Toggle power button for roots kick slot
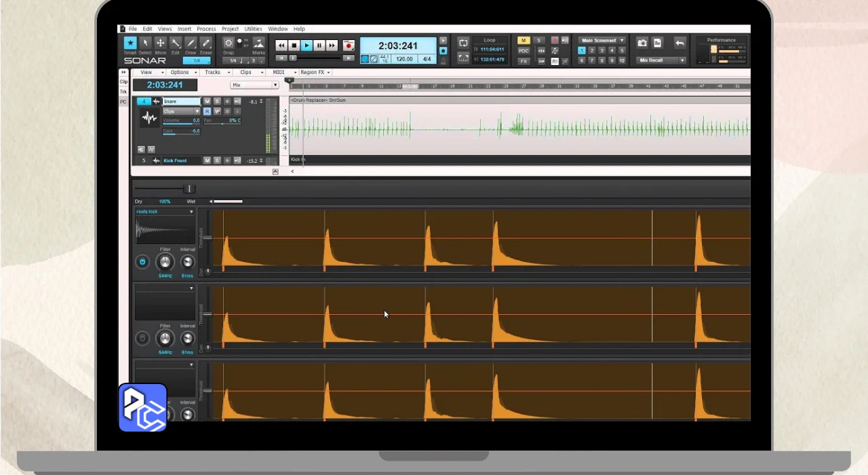This screenshot has width=868, height=475. point(142,262)
